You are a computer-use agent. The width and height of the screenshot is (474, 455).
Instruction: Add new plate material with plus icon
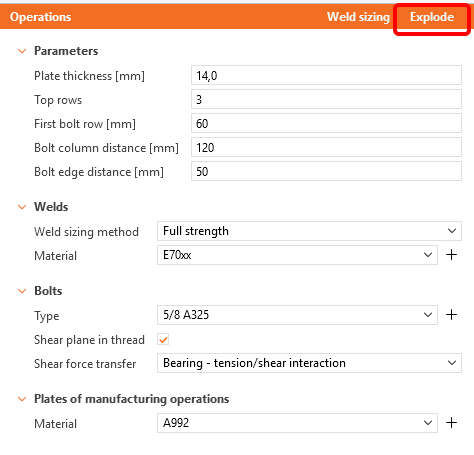pyautogui.click(x=452, y=423)
